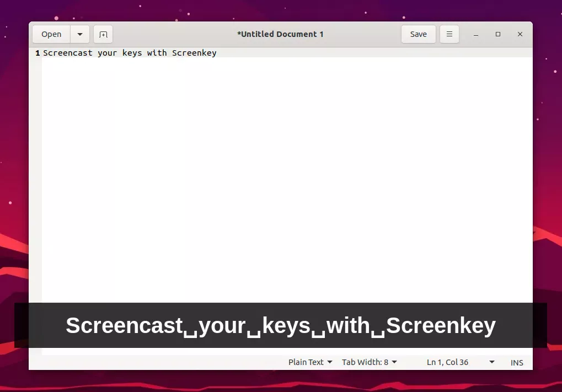
Task: Open the Plain Text language selector
Action: pyautogui.click(x=310, y=362)
